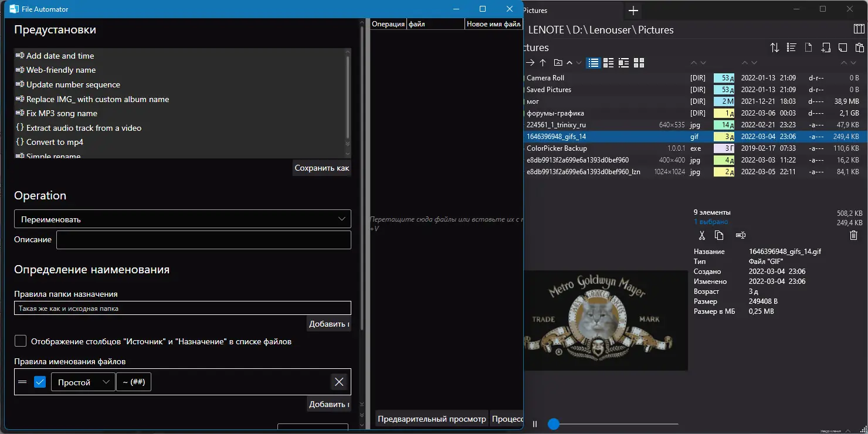Cut the selected file with scissors icon

pos(701,235)
